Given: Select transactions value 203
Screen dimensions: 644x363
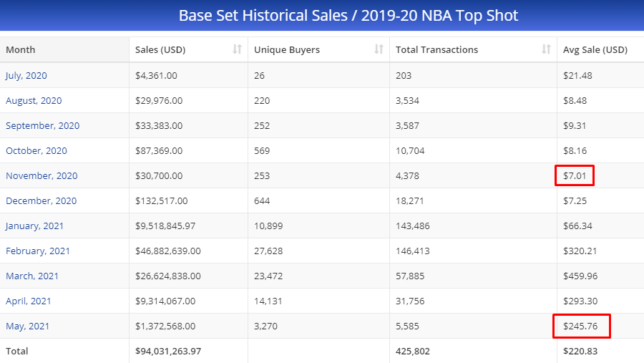Looking at the screenshot, I should pyautogui.click(x=404, y=76).
